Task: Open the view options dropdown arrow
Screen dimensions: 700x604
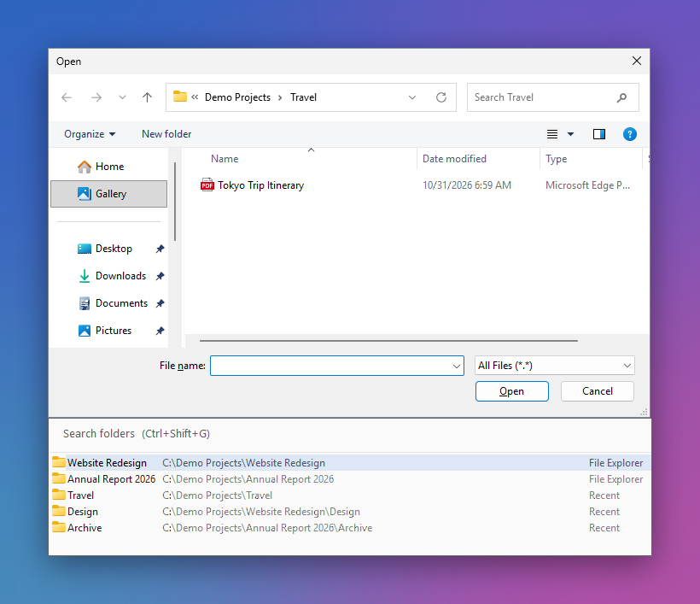Action: [x=570, y=134]
